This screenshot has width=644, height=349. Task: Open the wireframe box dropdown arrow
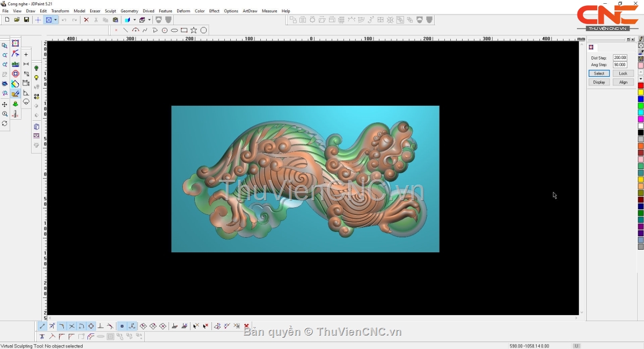click(149, 20)
